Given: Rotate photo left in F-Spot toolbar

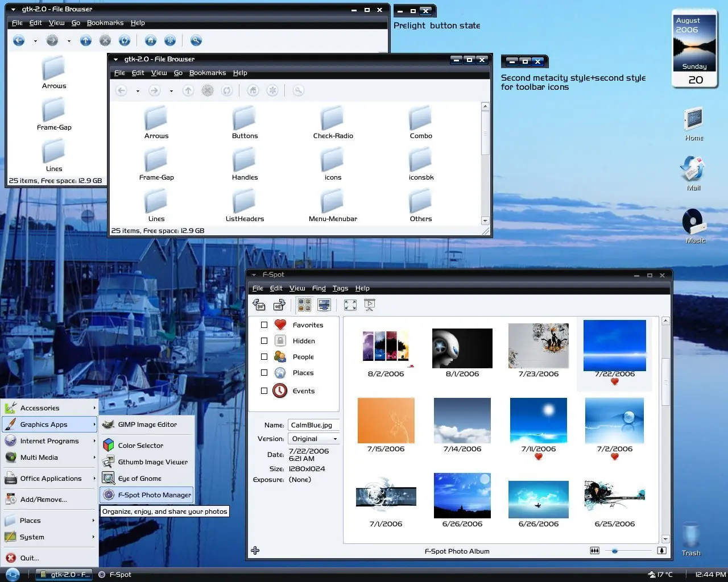Looking at the screenshot, I should coord(259,305).
